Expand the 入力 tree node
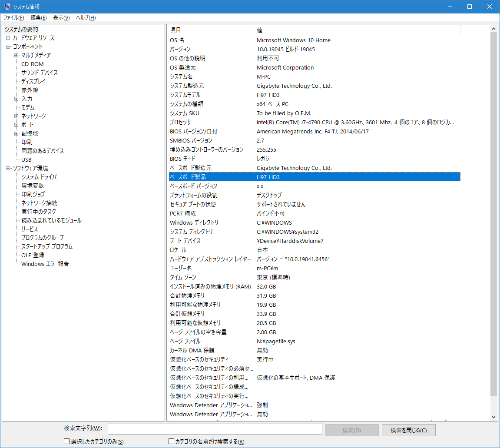 (16, 99)
